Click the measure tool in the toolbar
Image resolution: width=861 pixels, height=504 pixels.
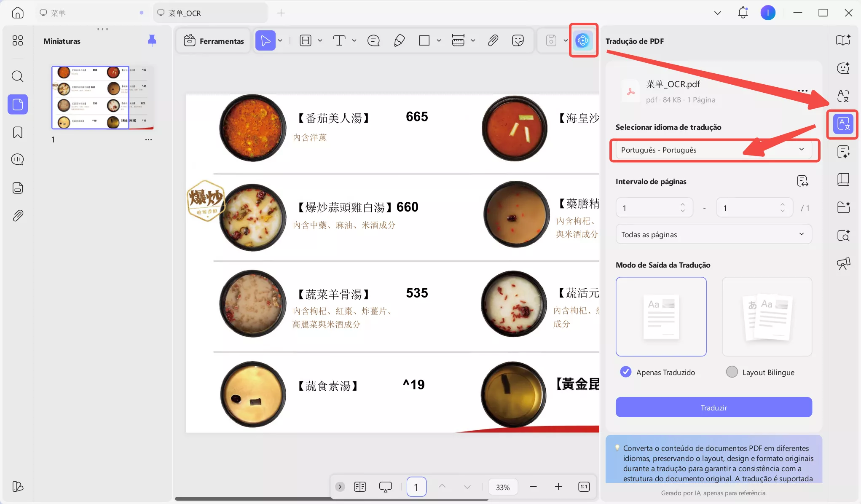pyautogui.click(x=458, y=40)
